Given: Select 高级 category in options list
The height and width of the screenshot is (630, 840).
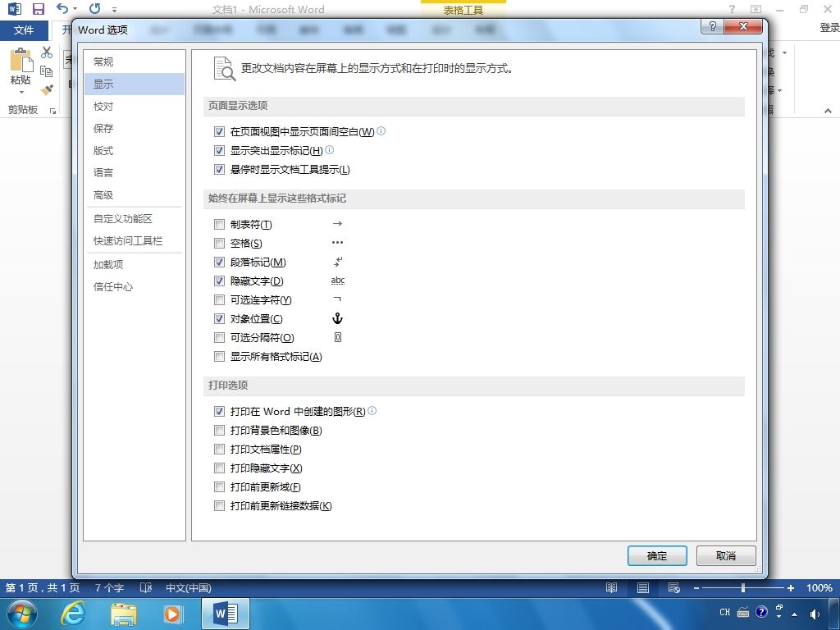Looking at the screenshot, I should [134, 195].
